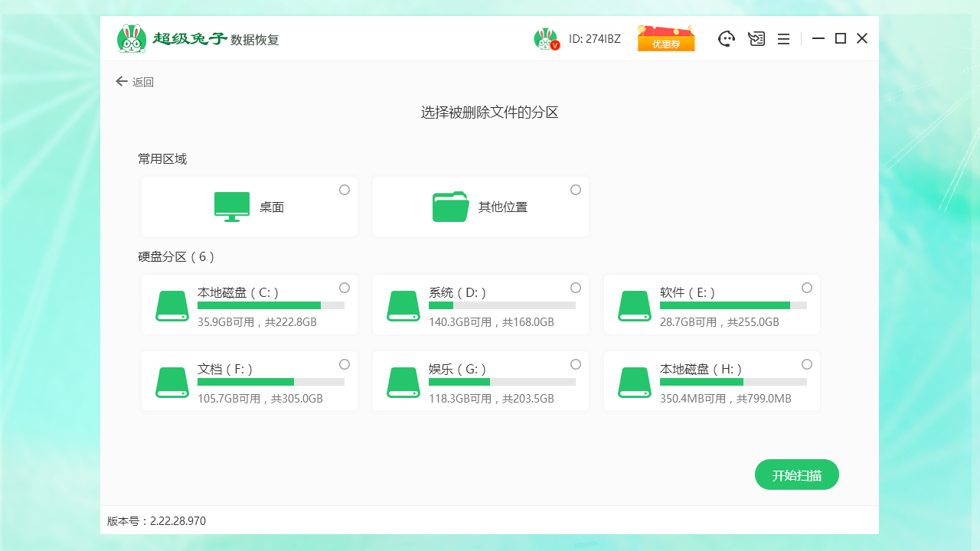Open customer service headset icon
The image size is (980, 551).
pos(727,38)
